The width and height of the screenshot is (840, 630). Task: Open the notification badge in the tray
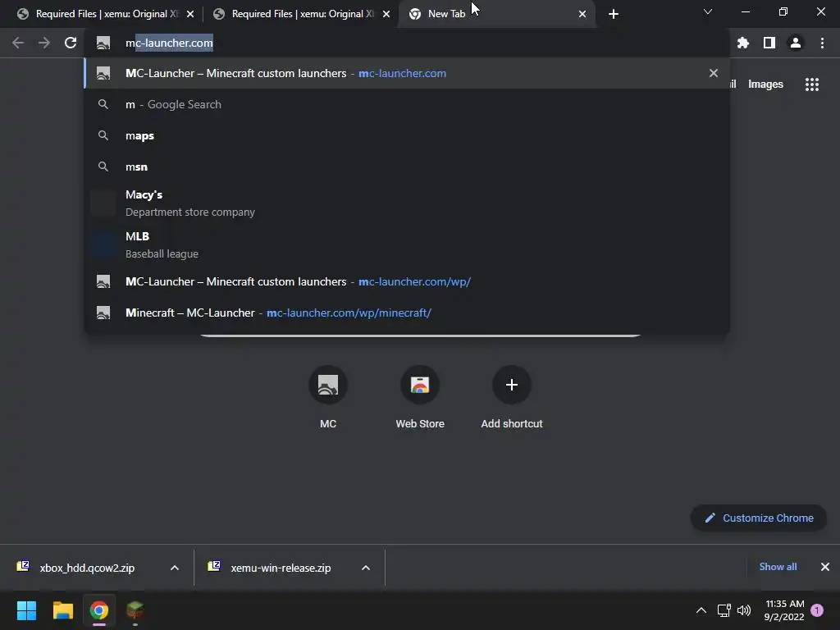point(818,610)
